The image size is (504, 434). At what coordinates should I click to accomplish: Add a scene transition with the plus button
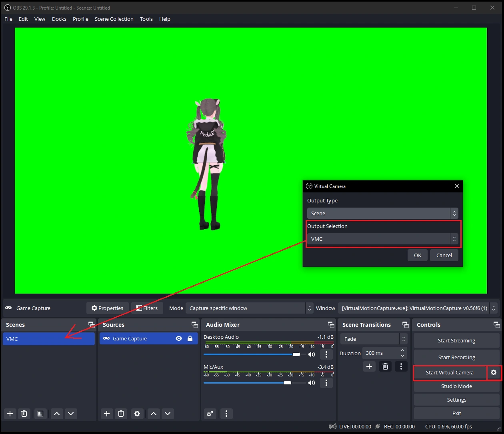coord(369,366)
